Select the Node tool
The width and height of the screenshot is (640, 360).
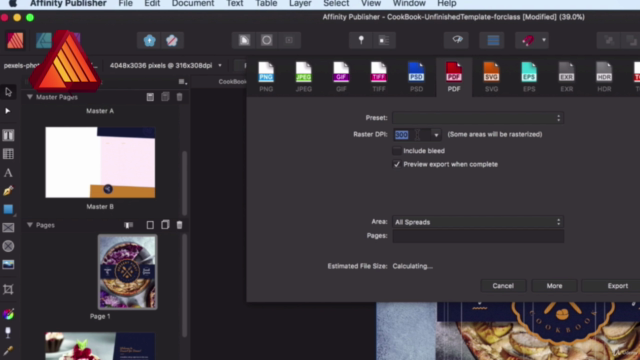(x=8, y=111)
